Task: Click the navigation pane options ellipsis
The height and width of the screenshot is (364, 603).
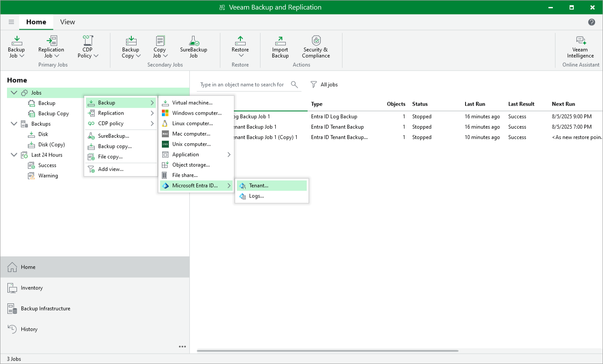Action: 182,347
